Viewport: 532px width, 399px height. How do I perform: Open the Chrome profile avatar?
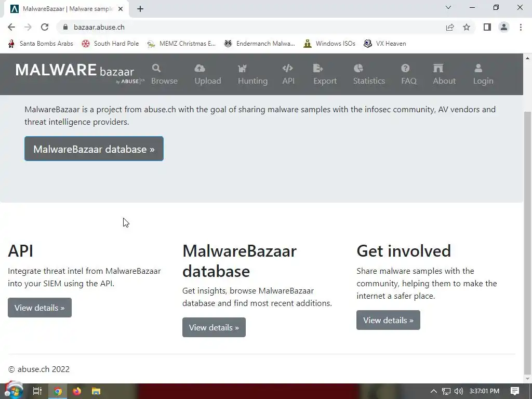coord(504,27)
